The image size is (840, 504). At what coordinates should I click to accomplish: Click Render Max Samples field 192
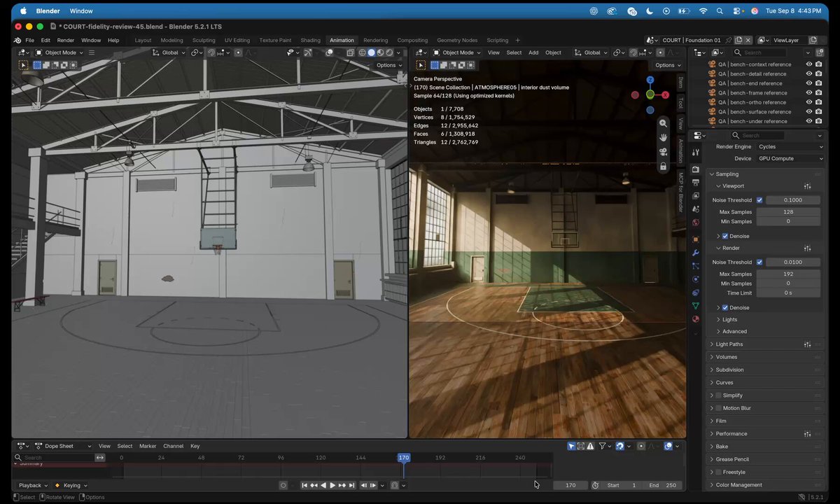pyautogui.click(x=788, y=274)
